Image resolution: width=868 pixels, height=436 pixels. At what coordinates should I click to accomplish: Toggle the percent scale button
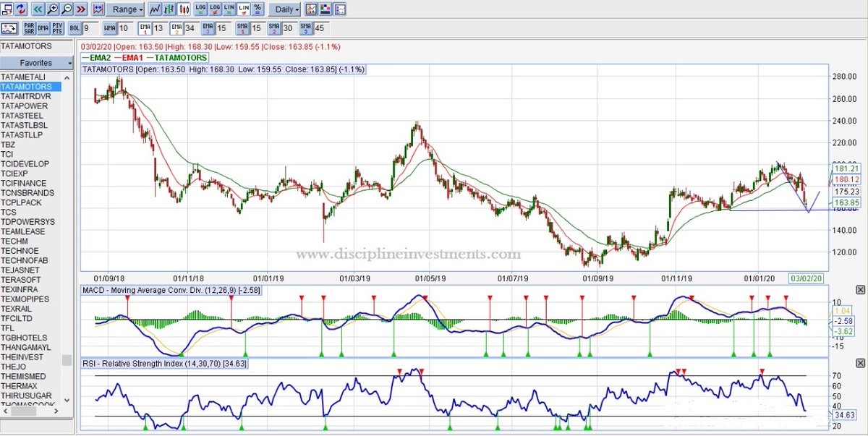(258, 9)
